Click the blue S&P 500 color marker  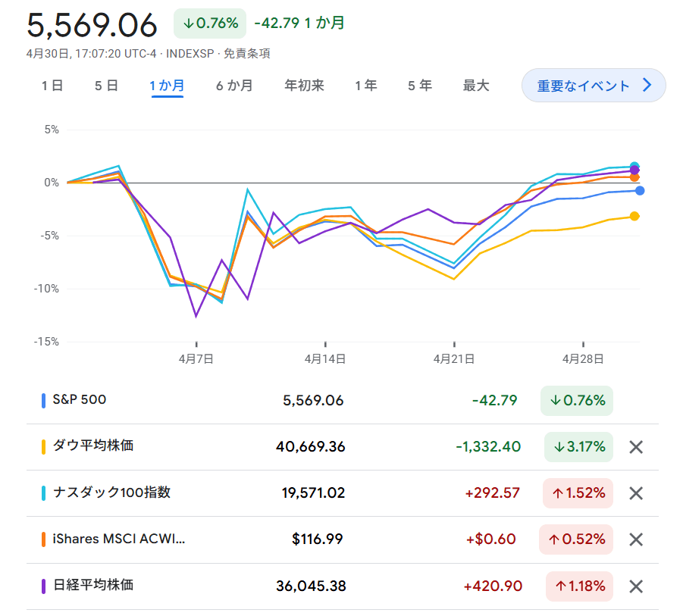coord(43,401)
